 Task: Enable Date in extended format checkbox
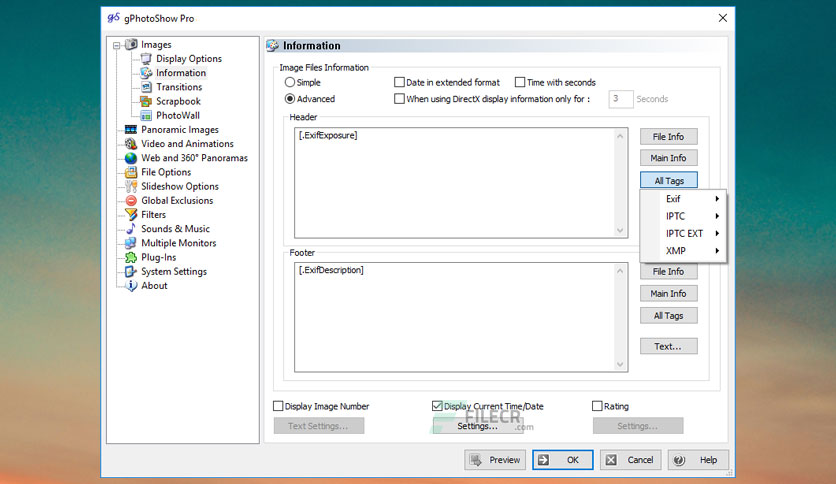[399, 82]
